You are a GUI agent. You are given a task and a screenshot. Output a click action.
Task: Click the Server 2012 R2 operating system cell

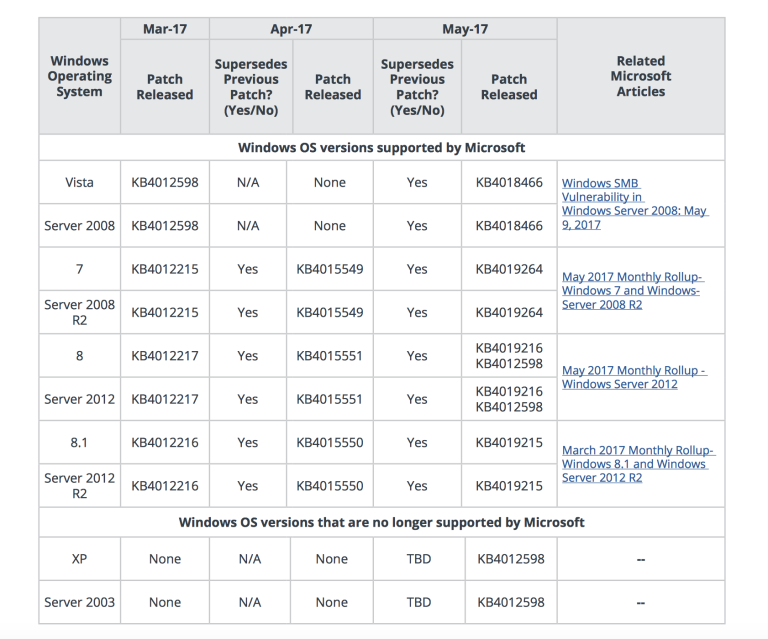[79, 485]
